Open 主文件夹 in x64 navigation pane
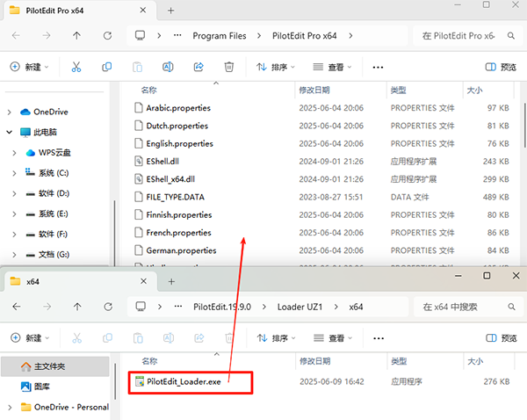This screenshot has width=527, height=420. click(55, 366)
